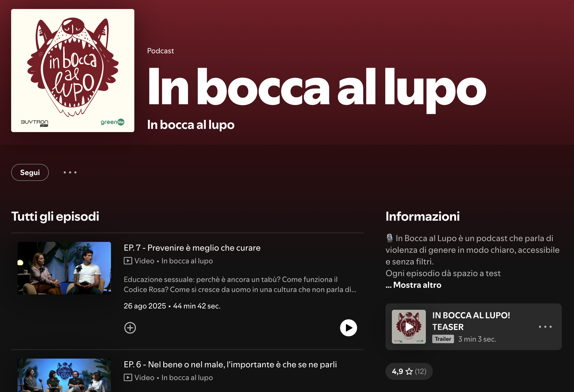574x392 pixels.
Task: Open the podcast cover artwork
Action: [x=73, y=71]
